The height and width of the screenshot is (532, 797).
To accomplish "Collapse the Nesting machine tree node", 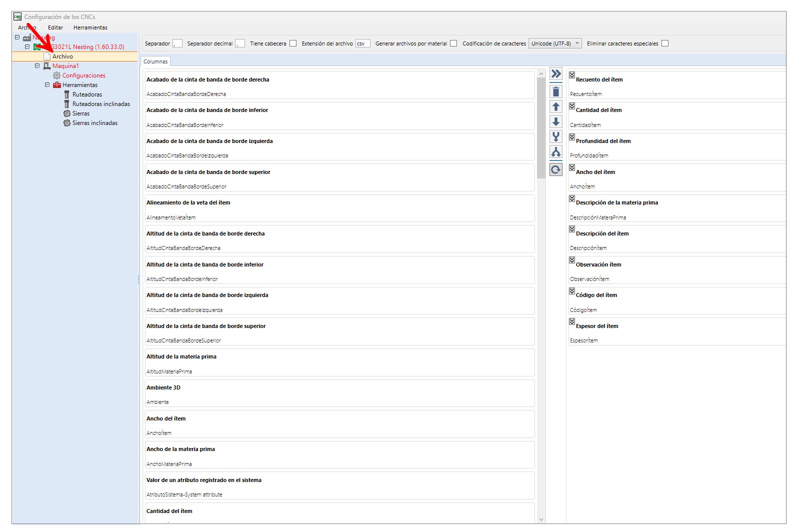I will [x=27, y=46].
